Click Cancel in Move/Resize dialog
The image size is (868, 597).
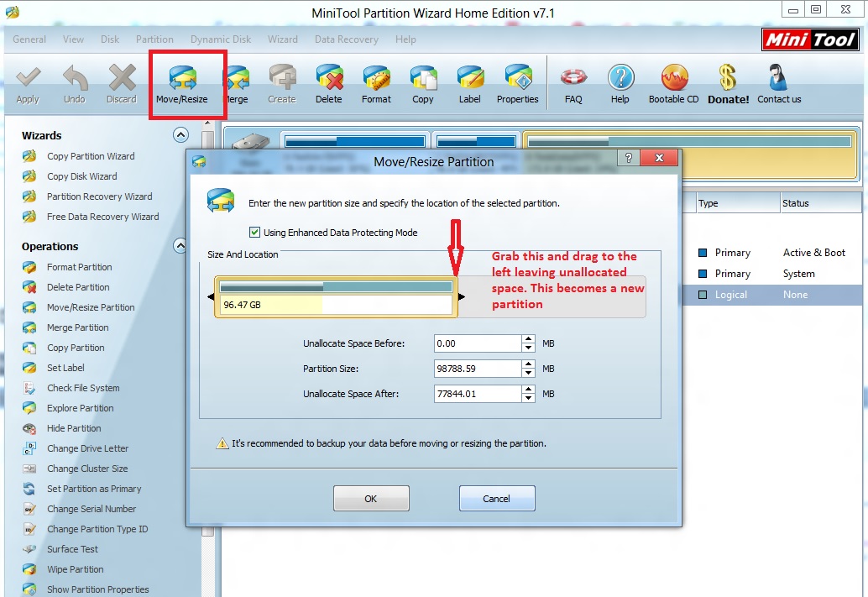click(497, 499)
